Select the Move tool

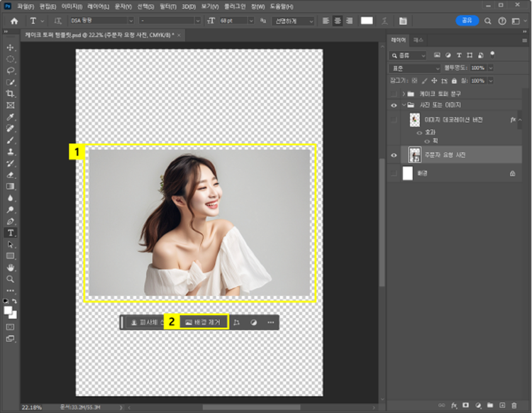[x=11, y=48]
